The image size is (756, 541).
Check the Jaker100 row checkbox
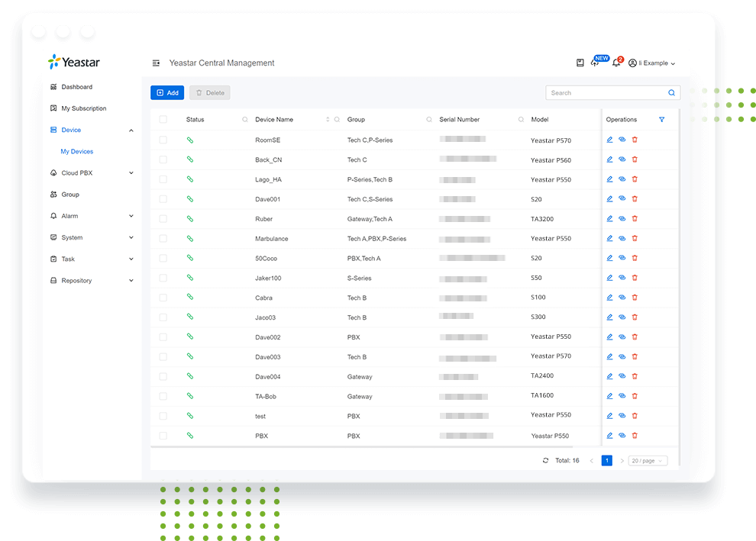(x=163, y=278)
